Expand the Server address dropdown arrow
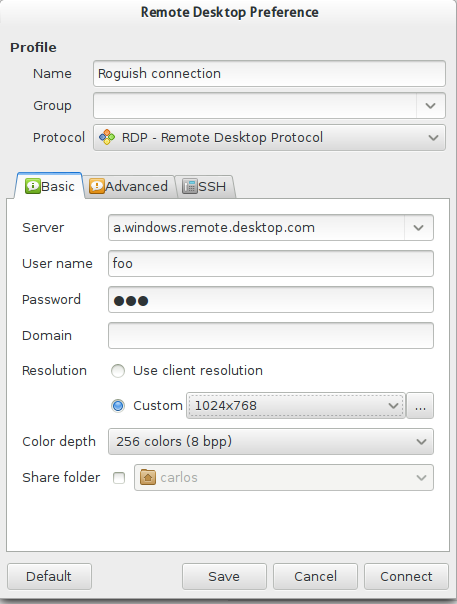 (x=419, y=228)
